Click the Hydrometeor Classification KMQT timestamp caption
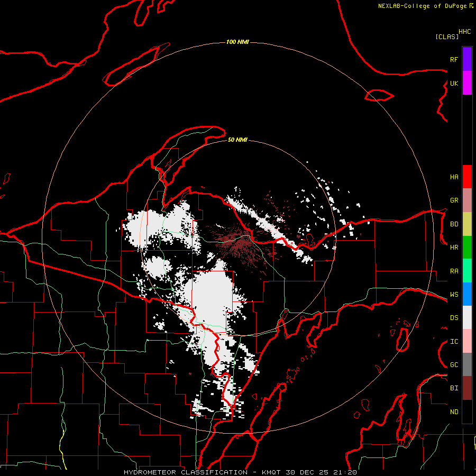476x476 pixels. 240,472
